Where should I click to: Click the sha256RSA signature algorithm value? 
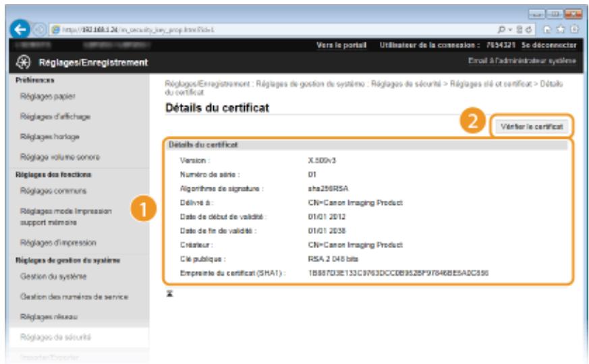point(328,189)
